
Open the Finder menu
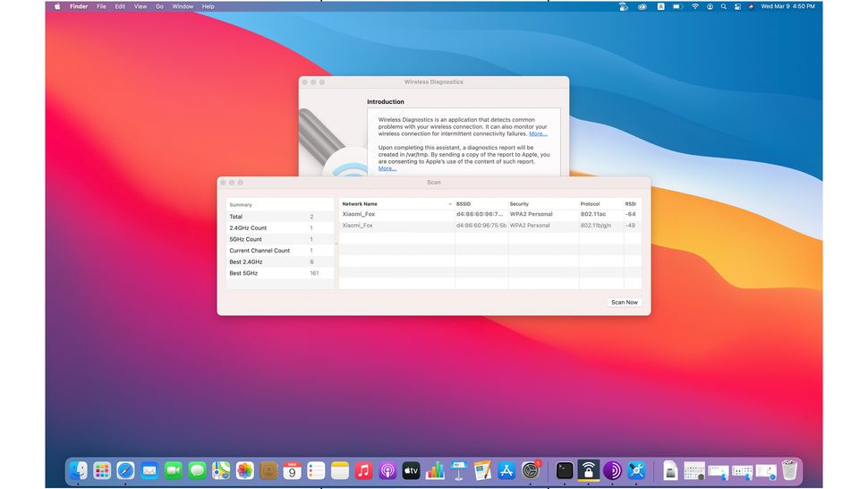79,6
